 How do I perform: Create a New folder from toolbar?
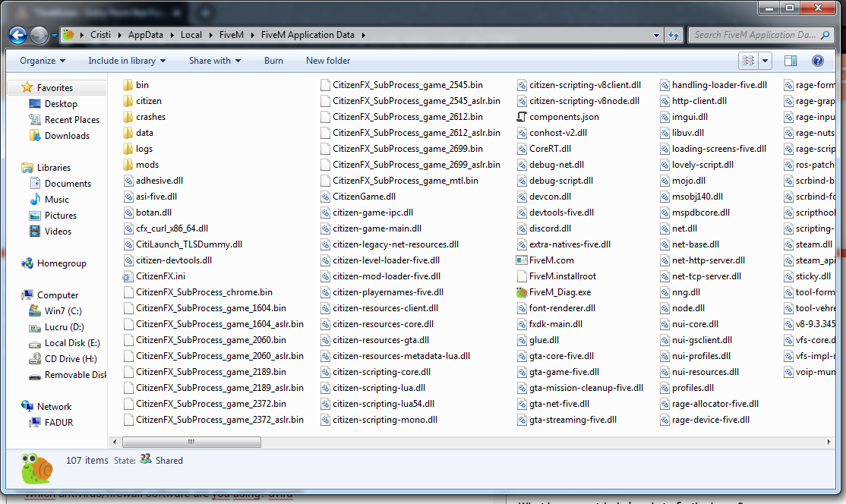pos(328,61)
